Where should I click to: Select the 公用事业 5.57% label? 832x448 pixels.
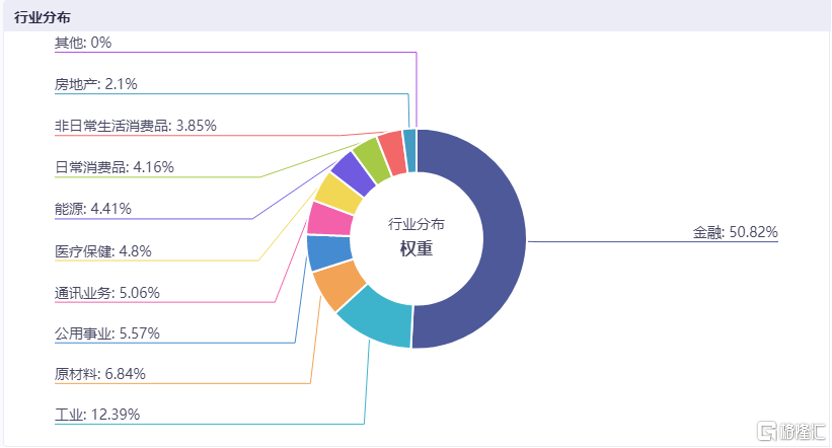pos(107,333)
